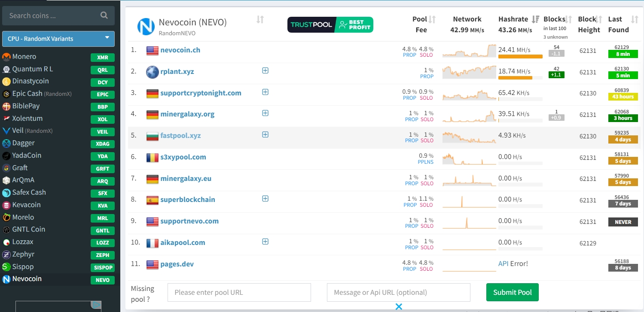Click the ZEPH ticker badge
The width and height of the screenshot is (644, 312).
click(x=103, y=255)
